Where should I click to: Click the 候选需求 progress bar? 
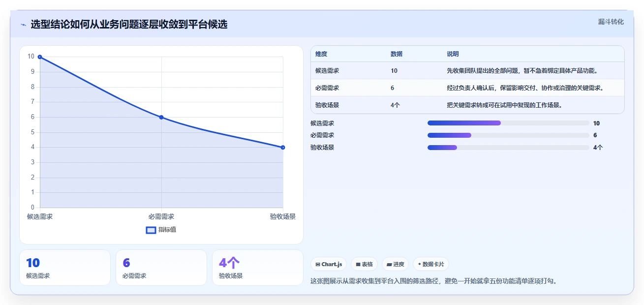click(508, 123)
